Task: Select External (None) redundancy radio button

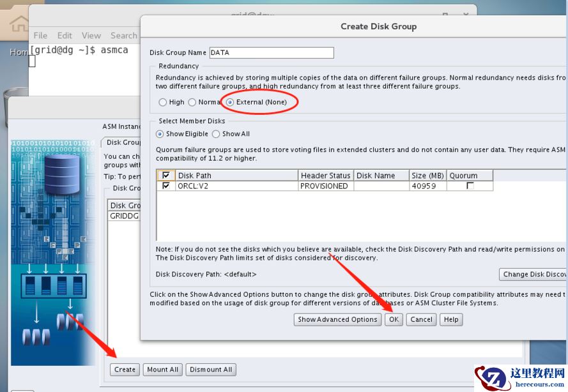Action: pos(230,102)
